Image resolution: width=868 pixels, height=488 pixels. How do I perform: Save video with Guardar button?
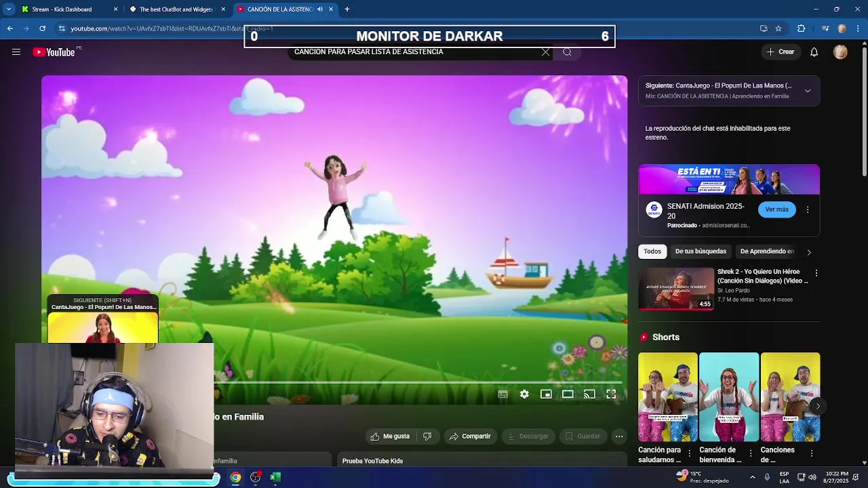tap(583, 436)
